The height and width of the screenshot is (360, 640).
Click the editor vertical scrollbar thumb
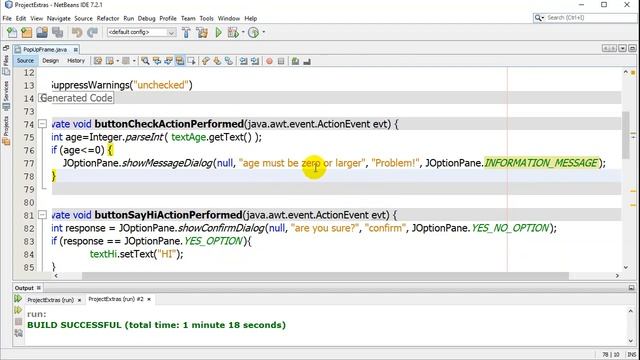tap(626, 135)
